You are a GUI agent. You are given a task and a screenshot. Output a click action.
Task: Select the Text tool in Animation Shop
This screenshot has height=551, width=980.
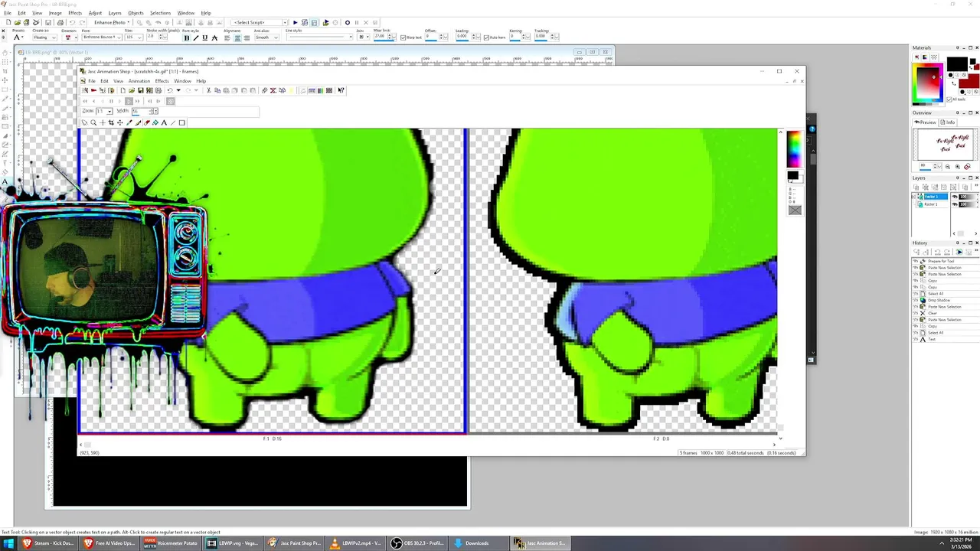coord(164,122)
